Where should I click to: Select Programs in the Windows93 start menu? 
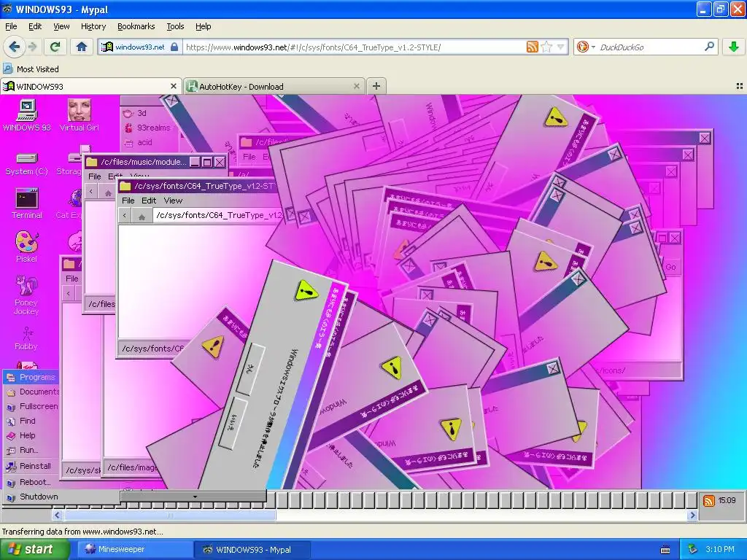31,377
